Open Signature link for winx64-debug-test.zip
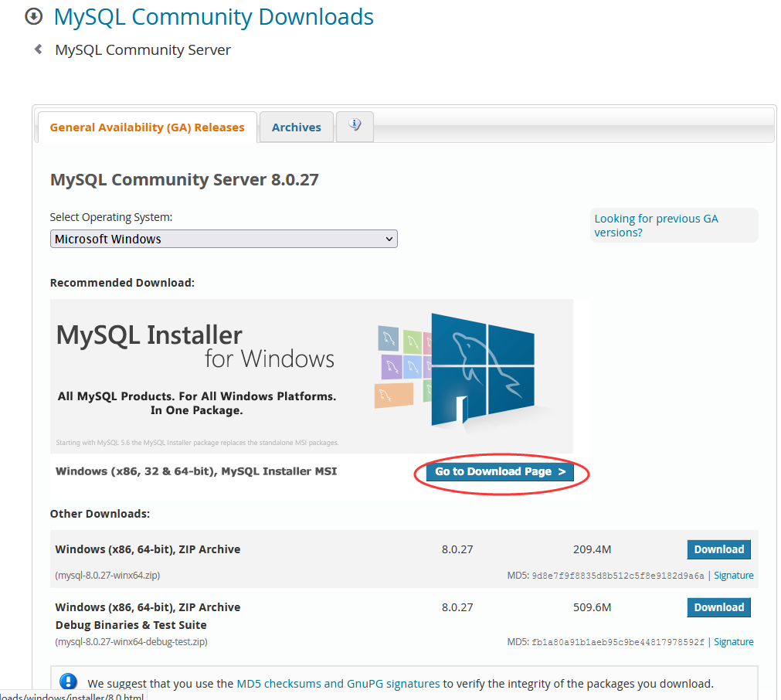Viewport: 781px width, 700px height. tap(734, 642)
